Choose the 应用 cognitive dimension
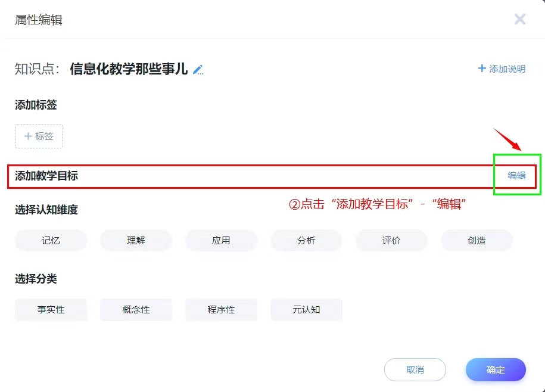545x392 pixels. pos(221,241)
